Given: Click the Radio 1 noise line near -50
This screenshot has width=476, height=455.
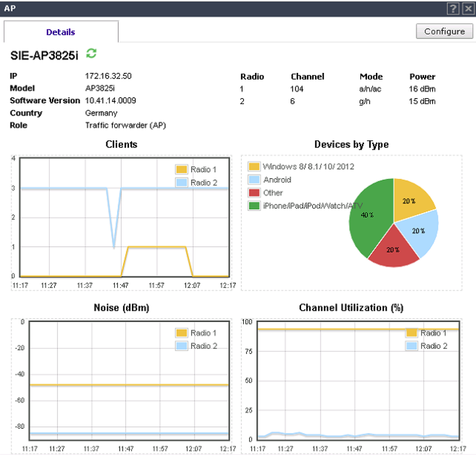Looking at the screenshot, I should pyautogui.click(x=129, y=385).
